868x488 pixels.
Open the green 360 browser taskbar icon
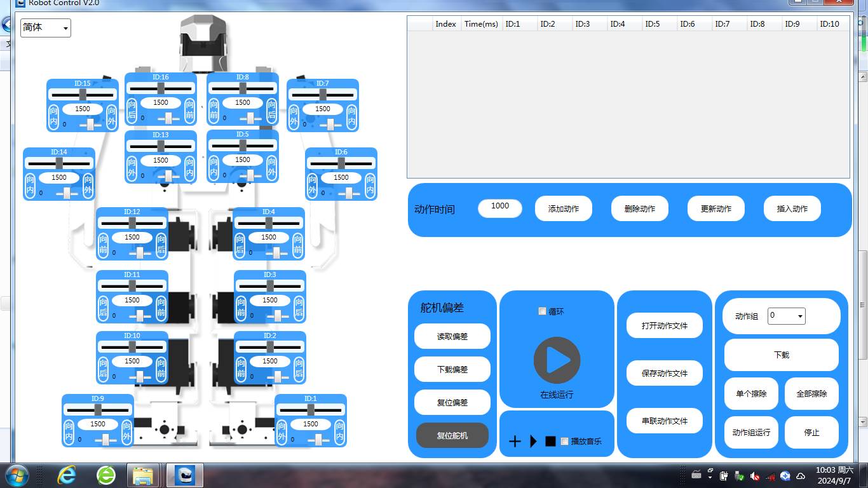click(106, 475)
